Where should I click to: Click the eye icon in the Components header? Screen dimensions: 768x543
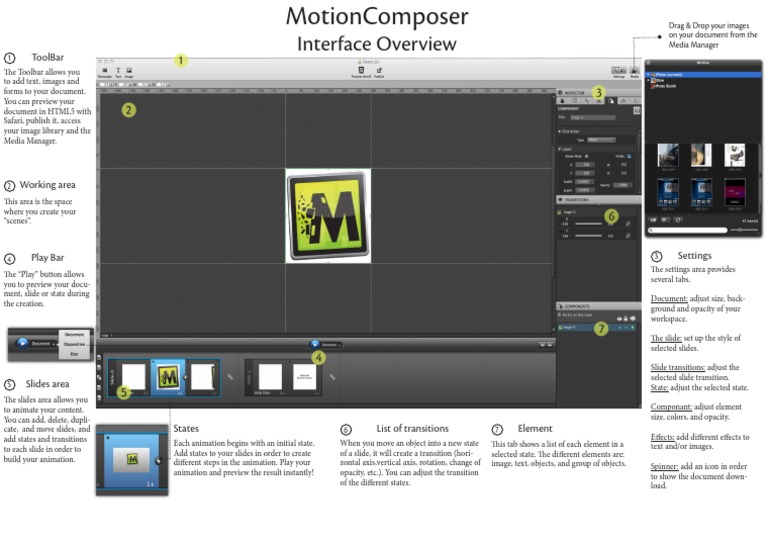(619, 319)
